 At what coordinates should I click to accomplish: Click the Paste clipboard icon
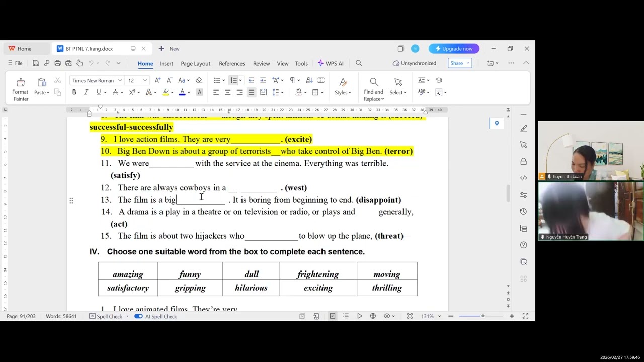tap(41, 82)
